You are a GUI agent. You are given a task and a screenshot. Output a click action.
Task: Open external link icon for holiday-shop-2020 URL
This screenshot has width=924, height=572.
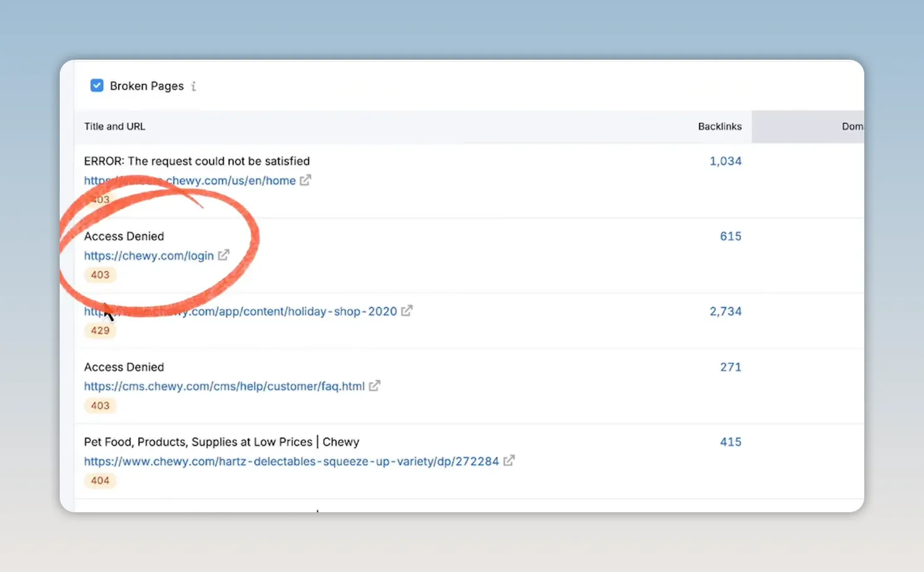coord(407,311)
